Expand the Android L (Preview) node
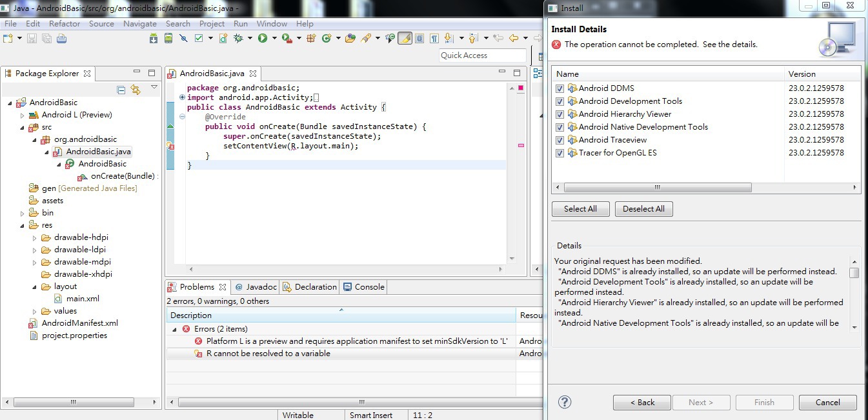Screen dimensions: 868x420 click(22, 115)
